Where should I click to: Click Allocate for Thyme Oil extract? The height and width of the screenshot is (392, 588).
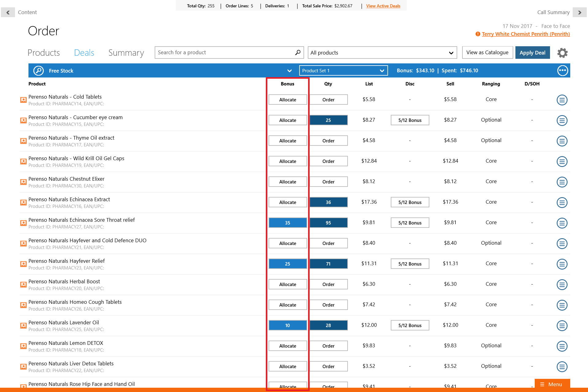tap(288, 141)
